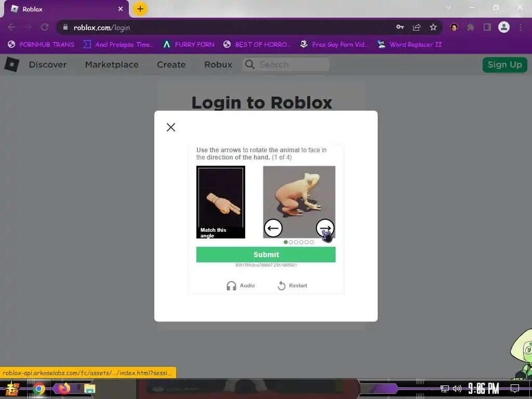Open Chrome from the taskbar
The width and height of the screenshot is (532, 399).
click(38, 389)
